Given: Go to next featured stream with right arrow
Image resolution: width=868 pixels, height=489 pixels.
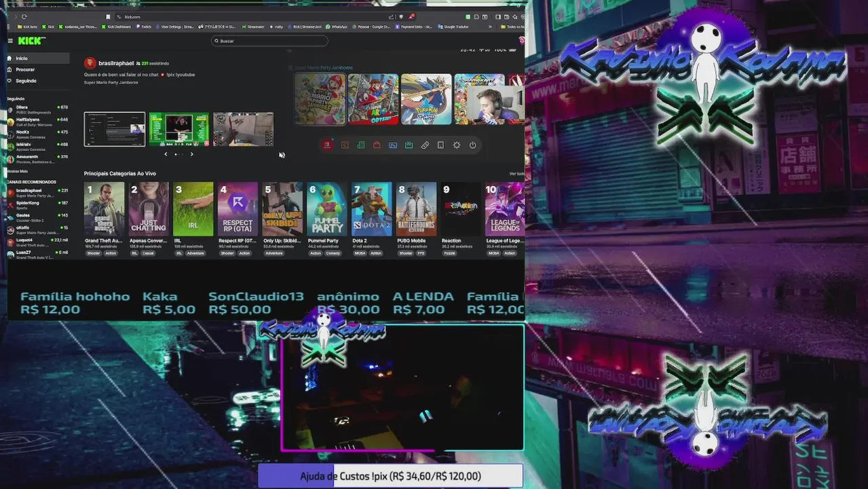Looking at the screenshot, I should click(191, 154).
